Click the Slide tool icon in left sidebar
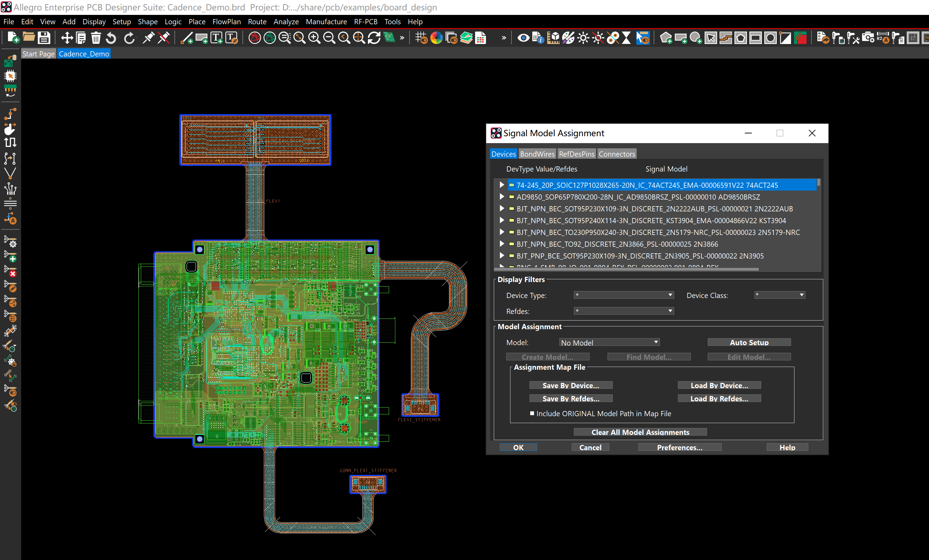 [10, 129]
